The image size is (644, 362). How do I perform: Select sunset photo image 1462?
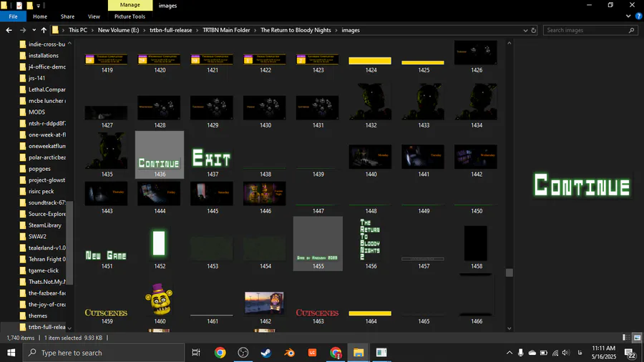tap(265, 304)
